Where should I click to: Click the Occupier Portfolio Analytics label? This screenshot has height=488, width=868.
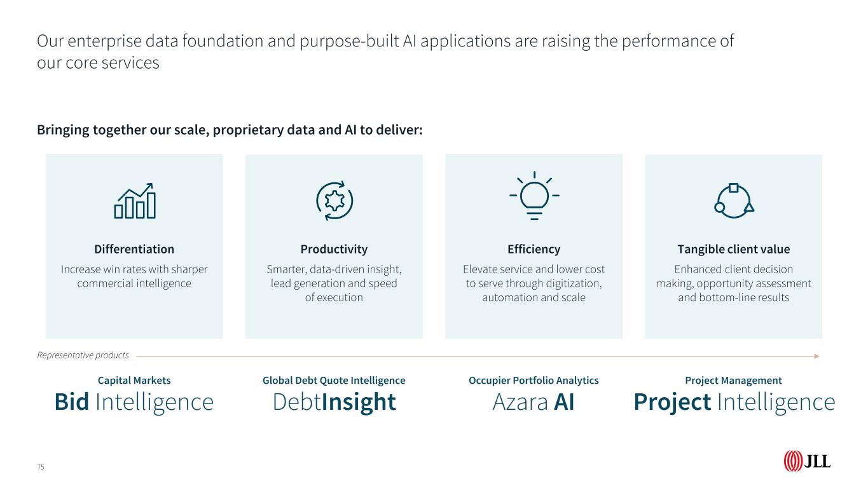534,381
